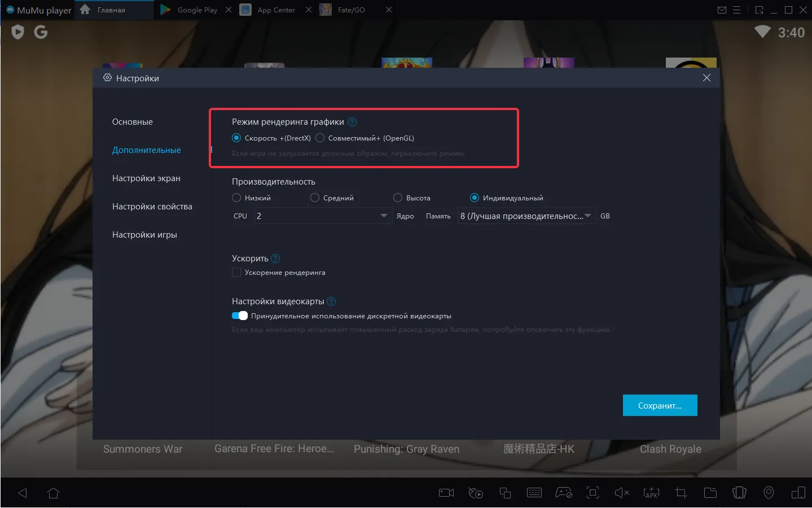Open the hamburger menu in title bar

[x=736, y=10]
